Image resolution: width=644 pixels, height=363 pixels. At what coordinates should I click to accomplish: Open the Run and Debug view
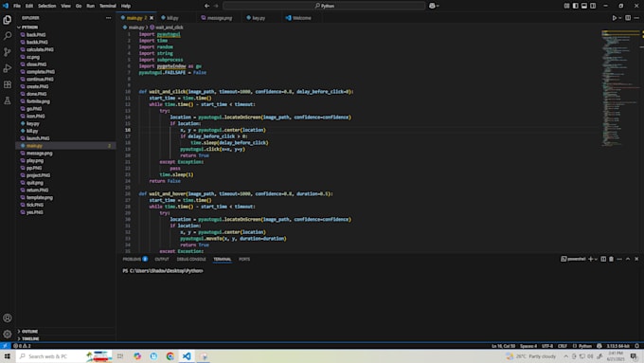[7, 68]
